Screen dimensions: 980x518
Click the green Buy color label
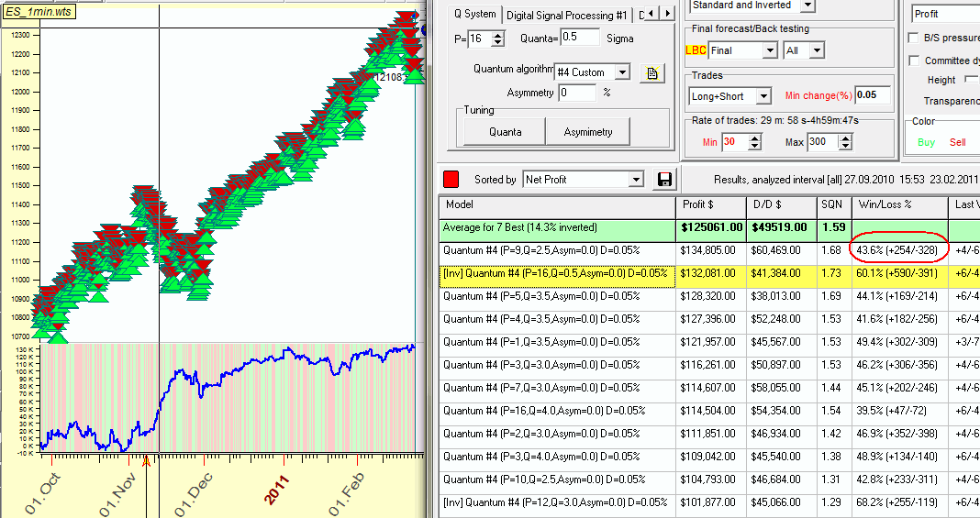coord(926,142)
